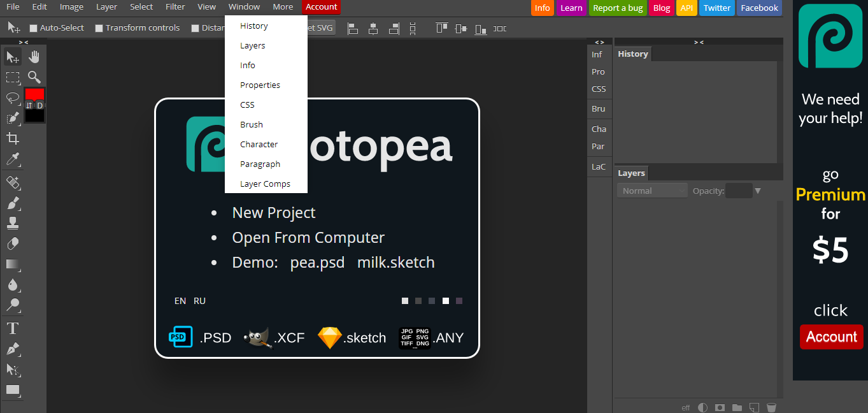The image size is (868, 413).
Task: Choose the Type text tool
Action: (13, 329)
